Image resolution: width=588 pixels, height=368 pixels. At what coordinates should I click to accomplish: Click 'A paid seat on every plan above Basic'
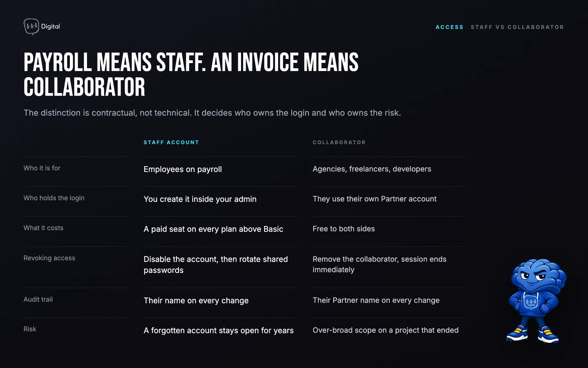coord(213,229)
